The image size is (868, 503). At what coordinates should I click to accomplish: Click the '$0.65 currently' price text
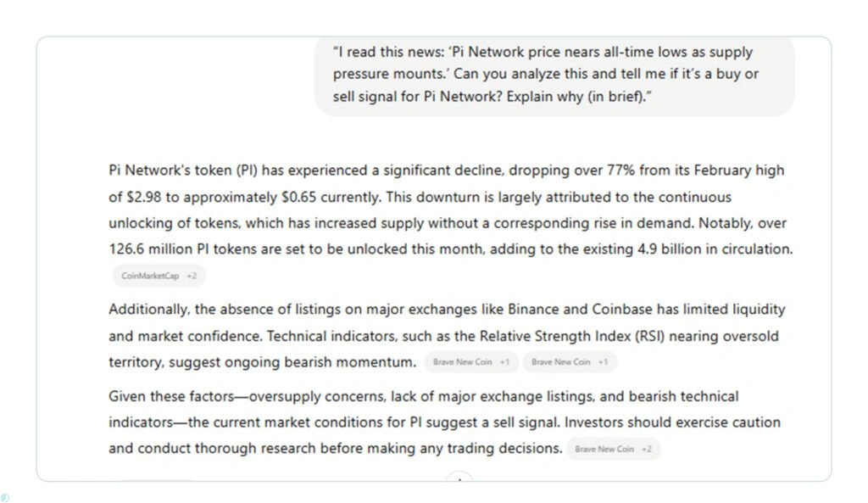331,197
